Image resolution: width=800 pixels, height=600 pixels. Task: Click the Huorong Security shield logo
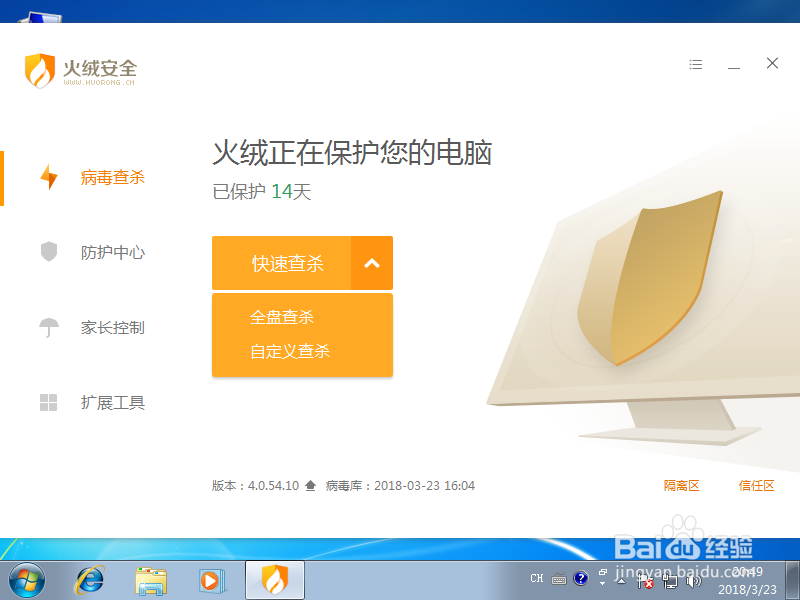[40, 70]
